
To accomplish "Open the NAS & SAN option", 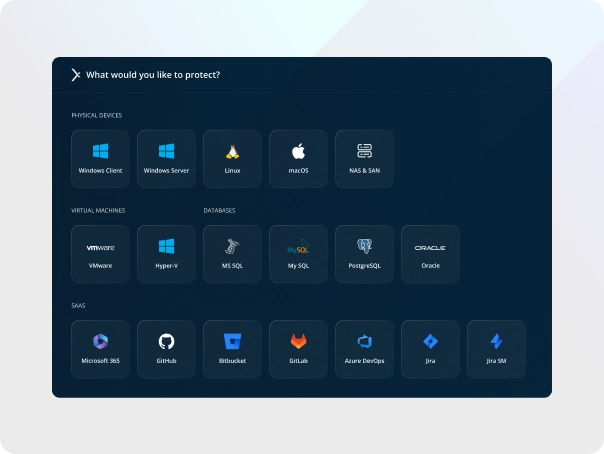I will (x=364, y=159).
